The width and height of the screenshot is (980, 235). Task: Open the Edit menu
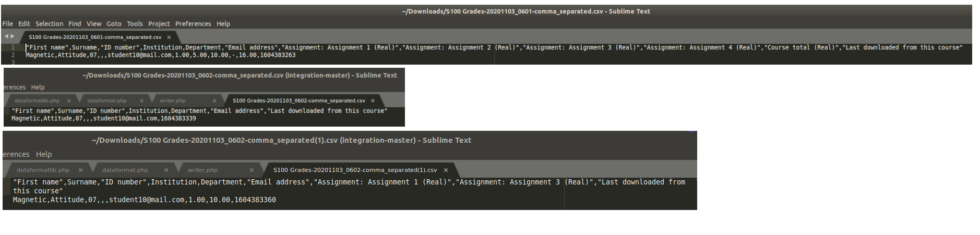(24, 24)
